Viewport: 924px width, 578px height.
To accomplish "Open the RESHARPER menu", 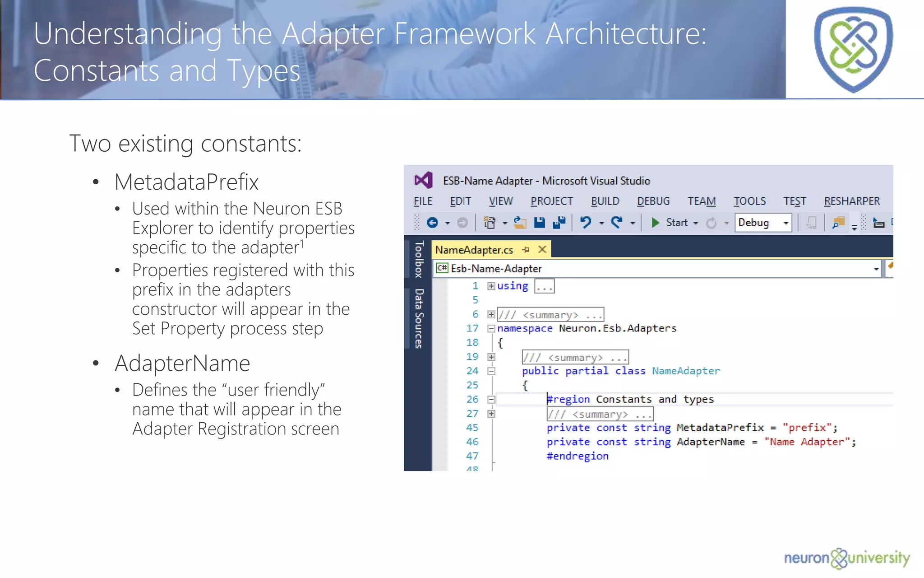I will tap(851, 201).
